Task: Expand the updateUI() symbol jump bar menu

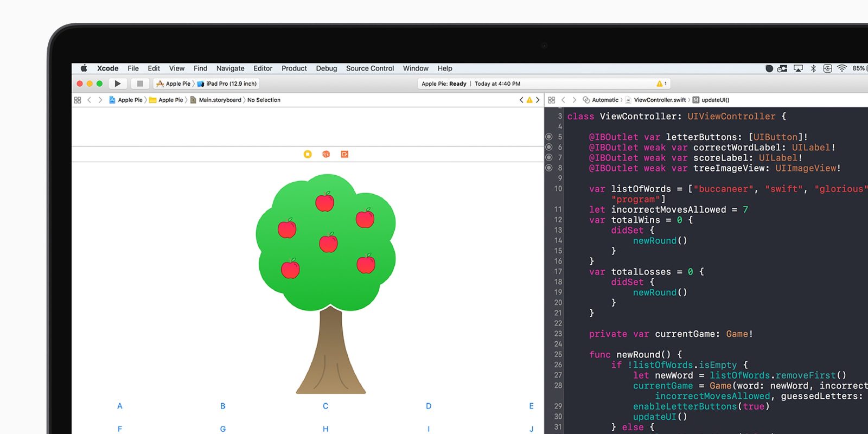Action: (x=714, y=100)
